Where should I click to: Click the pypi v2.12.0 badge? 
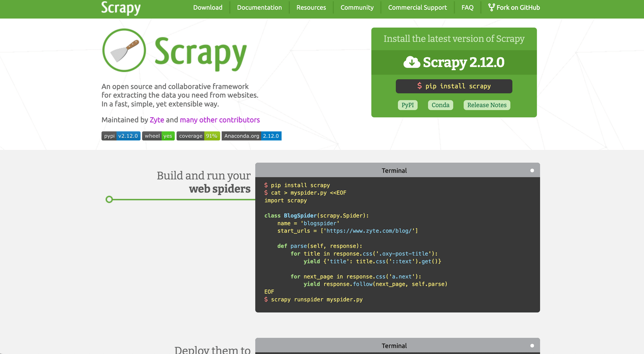click(x=121, y=136)
